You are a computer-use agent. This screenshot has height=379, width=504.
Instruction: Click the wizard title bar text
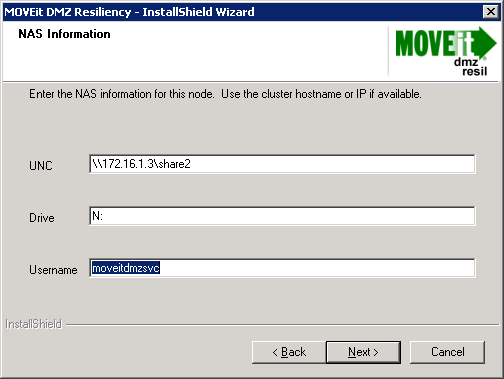(129, 12)
